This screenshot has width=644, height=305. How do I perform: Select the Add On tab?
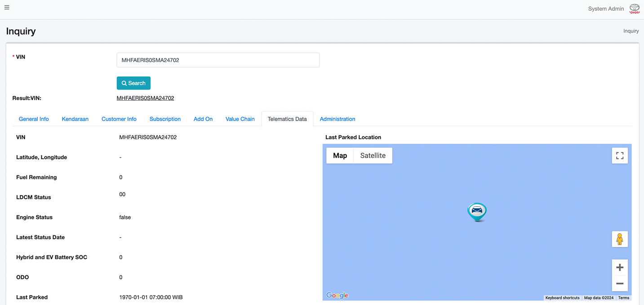[203, 119]
